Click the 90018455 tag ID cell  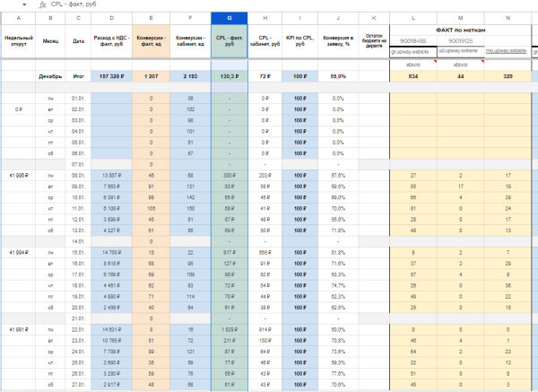412,40
